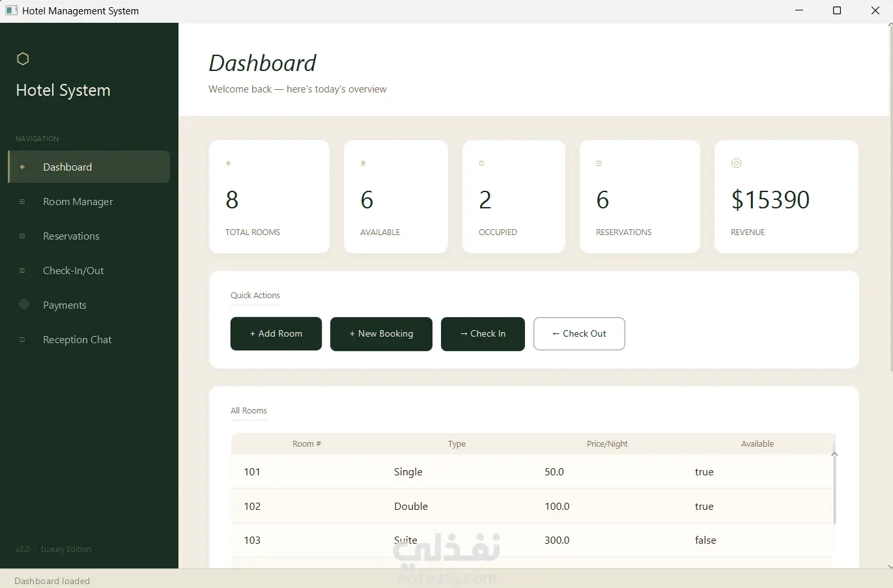Sort by the Type column header
This screenshot has height=588, width=893.
tap(457, 443)
